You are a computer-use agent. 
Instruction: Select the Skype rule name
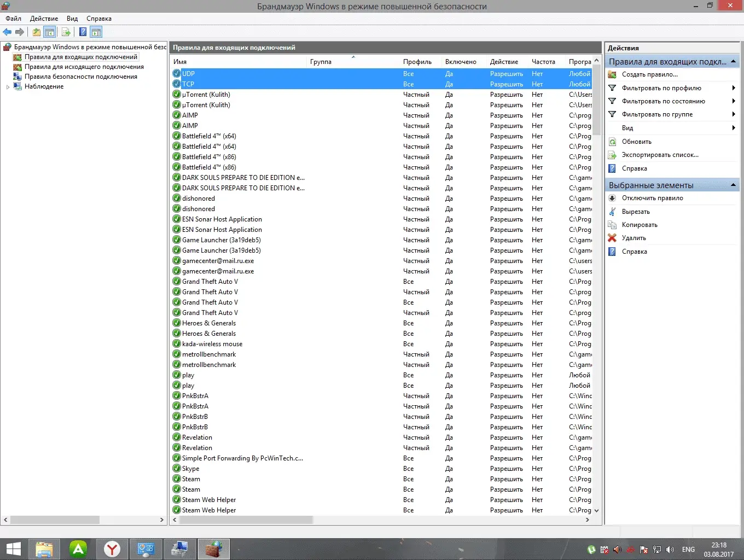[x=190, y=469]
